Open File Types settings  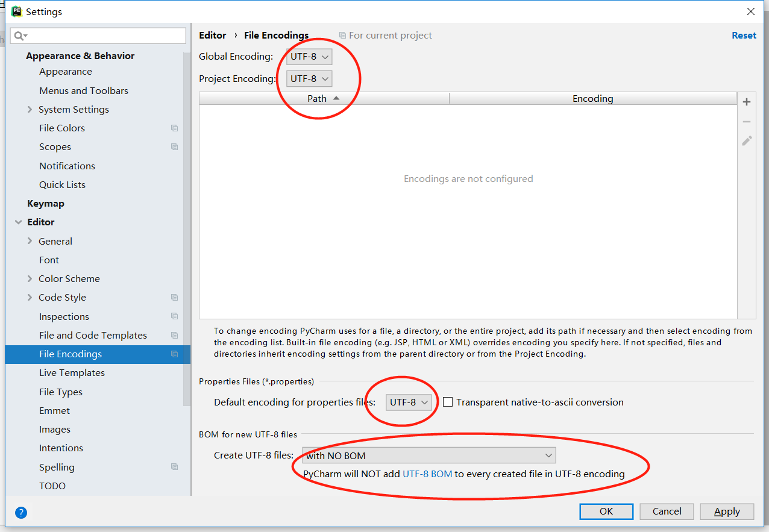click(x=61, y=392)
